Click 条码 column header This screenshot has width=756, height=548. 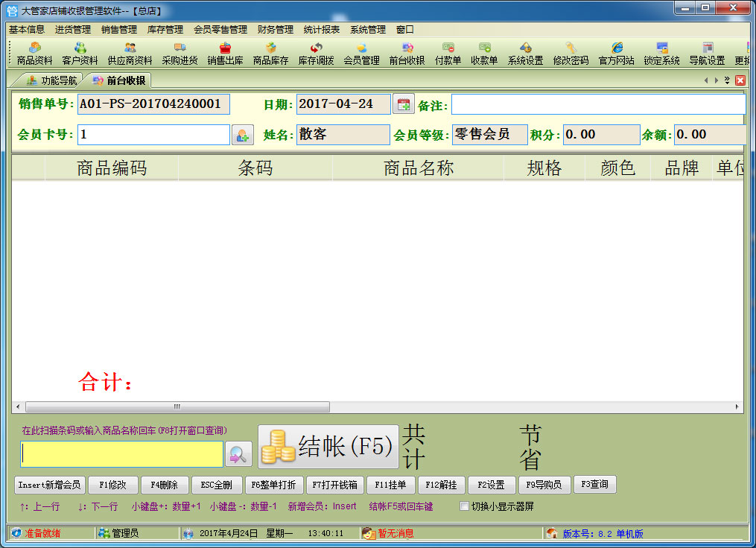(255, 168)
